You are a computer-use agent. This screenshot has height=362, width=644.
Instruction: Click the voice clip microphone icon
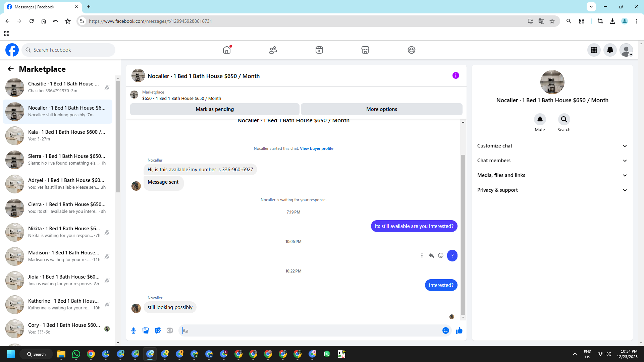[133, 330]
